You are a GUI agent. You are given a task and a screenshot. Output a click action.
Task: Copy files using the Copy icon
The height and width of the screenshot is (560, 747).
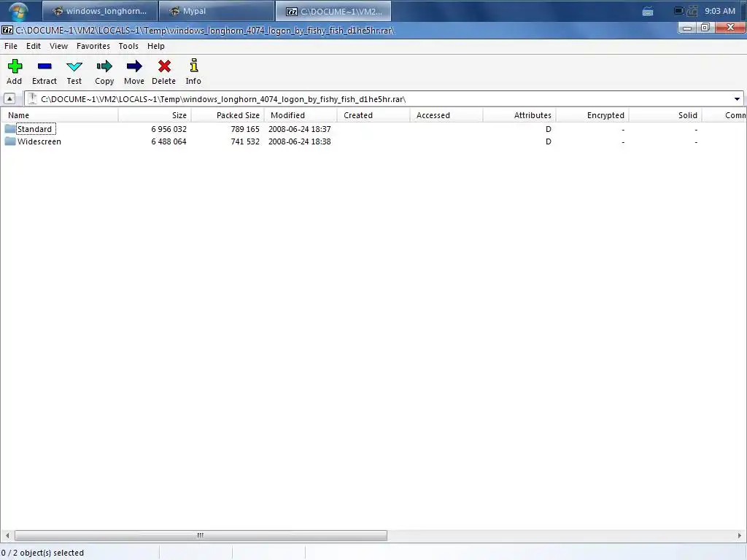(104, 66)
